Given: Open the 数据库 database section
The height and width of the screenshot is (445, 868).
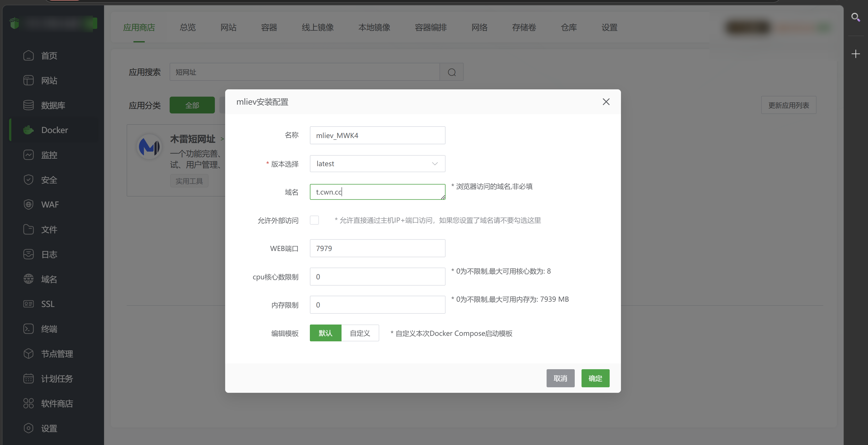Looking at the screenshot, I should click(53, 105).
